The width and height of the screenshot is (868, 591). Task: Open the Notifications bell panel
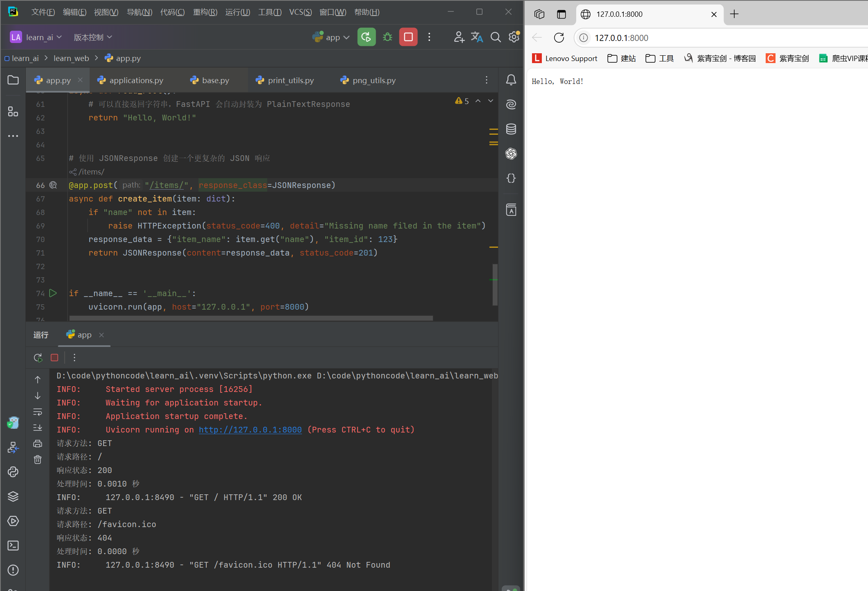[511, 80]
